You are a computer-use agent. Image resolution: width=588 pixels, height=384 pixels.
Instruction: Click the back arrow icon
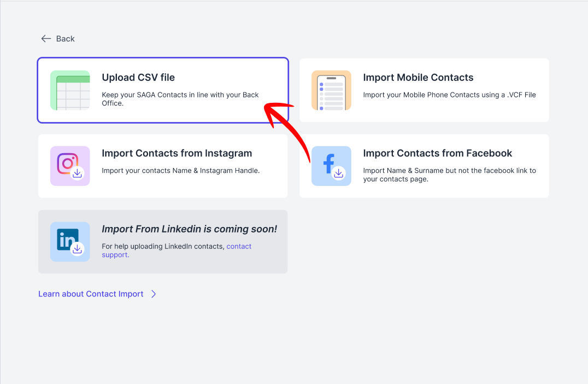pyautogui.click(x=46, y=39)
